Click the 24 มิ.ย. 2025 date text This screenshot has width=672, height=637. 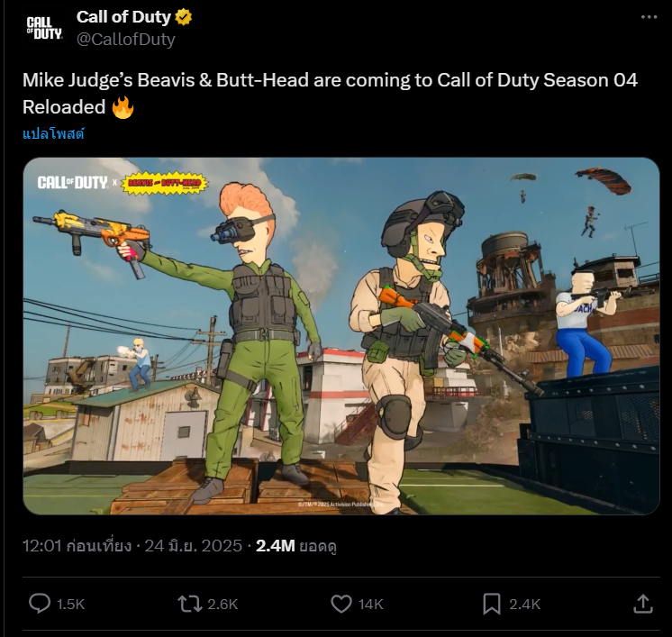pyautogui.click(x=194, y=546)
